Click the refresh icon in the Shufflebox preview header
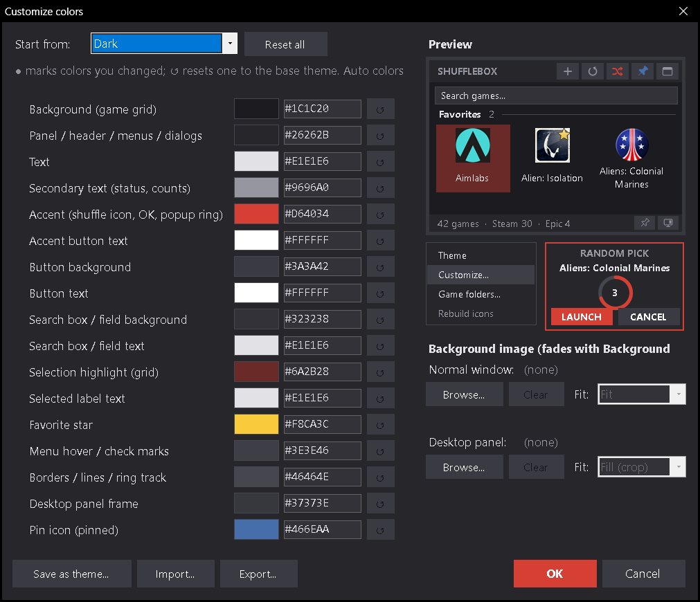 pyautogui.click(x=593, y=71)
